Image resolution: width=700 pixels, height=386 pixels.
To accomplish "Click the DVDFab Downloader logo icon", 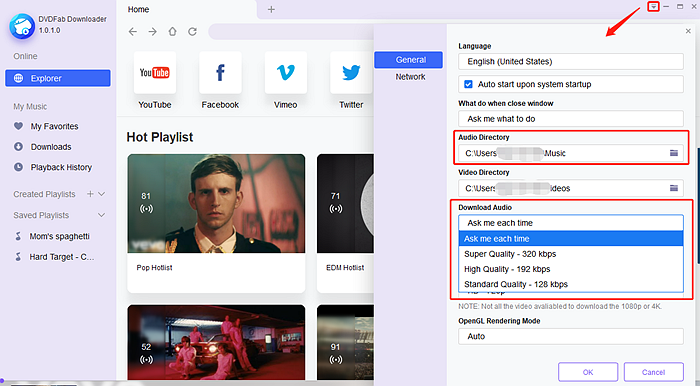I will pyautogui.click(x=22, y=26).
